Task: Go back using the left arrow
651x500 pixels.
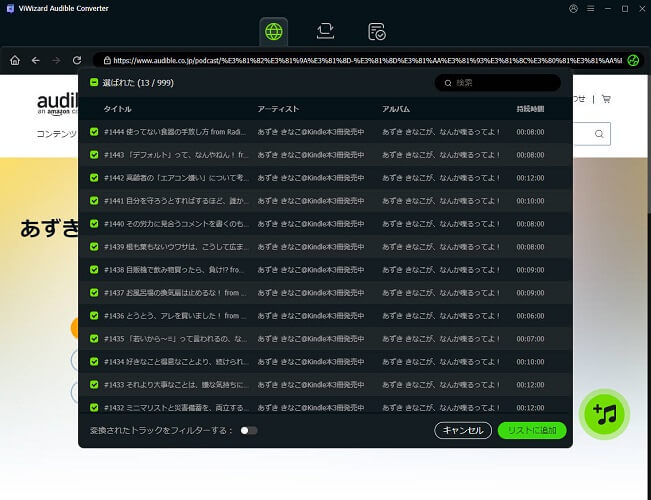Action: (x=36, y=61)
